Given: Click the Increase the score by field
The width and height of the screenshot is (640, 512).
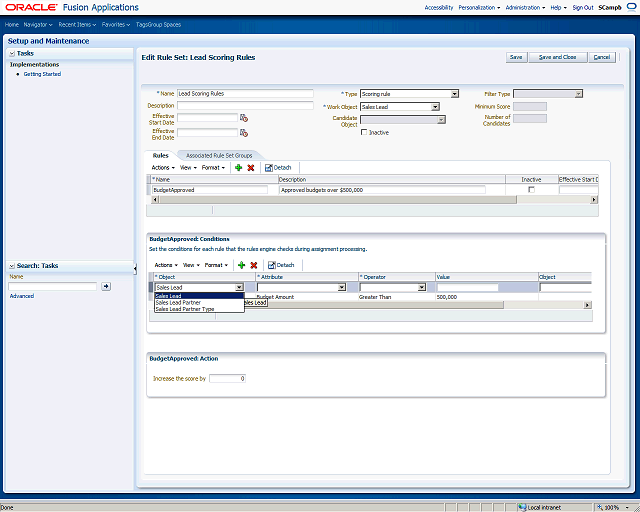Looking at the screenshot, I should pos(227,378).
